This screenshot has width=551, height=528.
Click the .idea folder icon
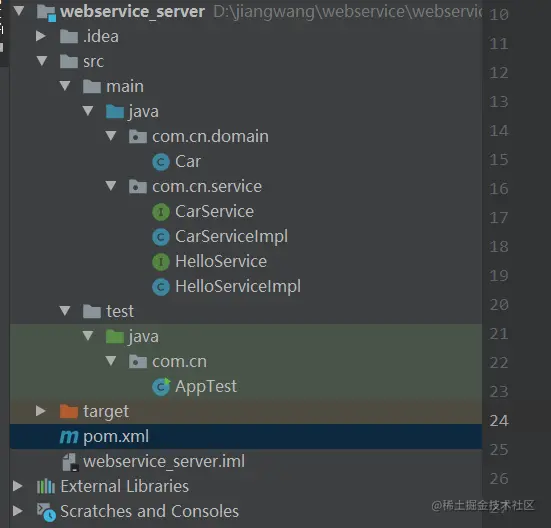(x=69, y=37)
